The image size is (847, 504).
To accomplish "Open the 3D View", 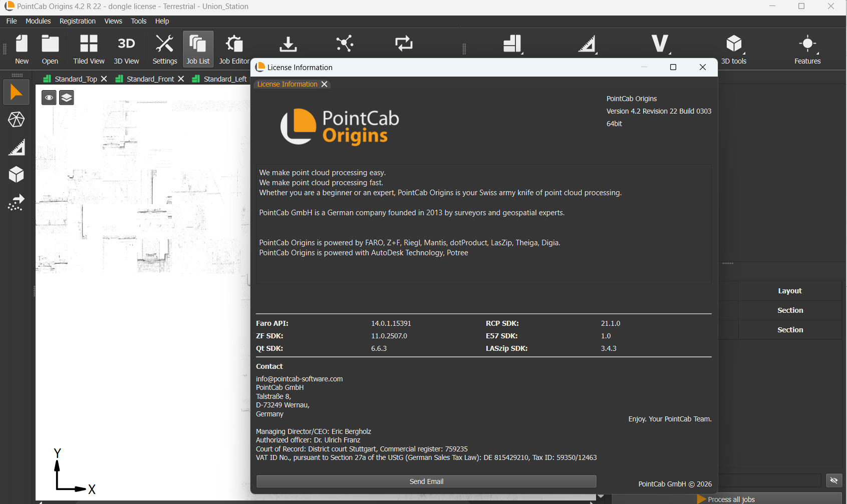I will (126, 49).
